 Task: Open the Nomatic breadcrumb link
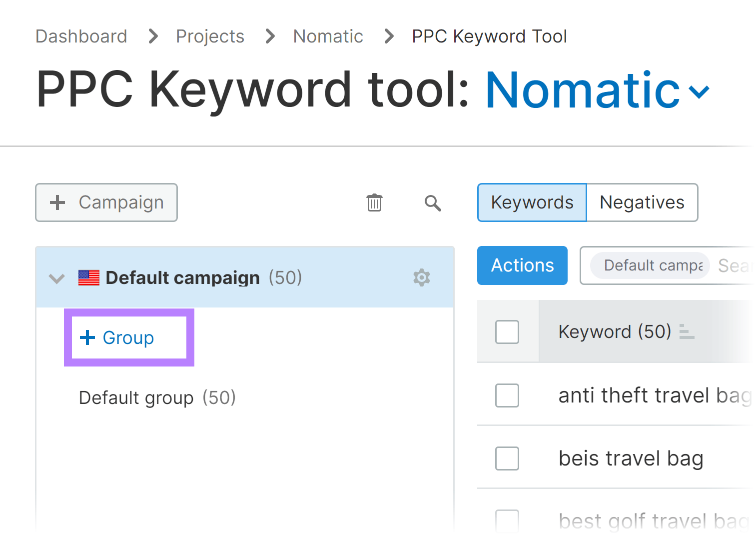pos(328,36)
